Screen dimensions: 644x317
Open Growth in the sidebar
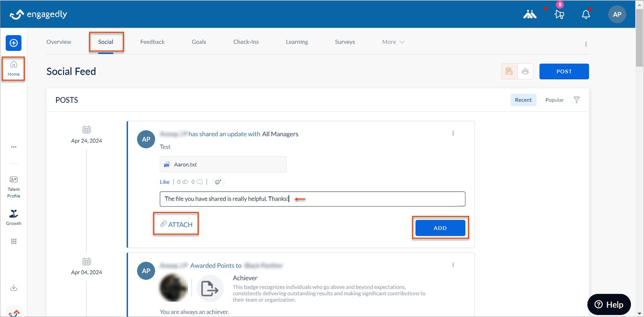coord(14,217)
